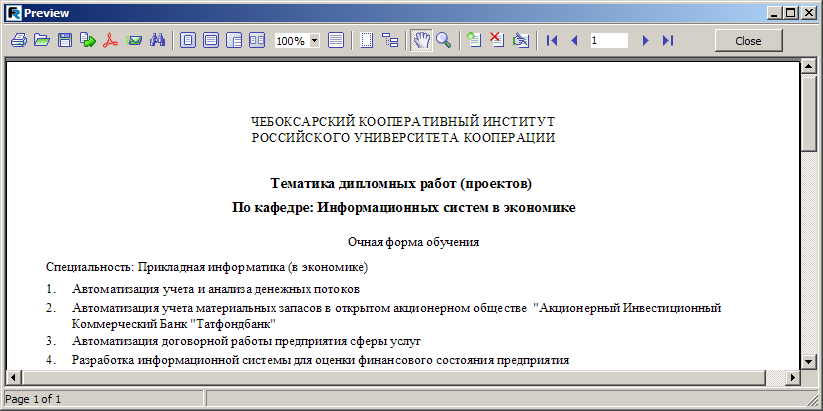The width and height of the screenshot is (823, 411).
Task: Open page settings with the dotted-margins icon
Action: (366, 40)
